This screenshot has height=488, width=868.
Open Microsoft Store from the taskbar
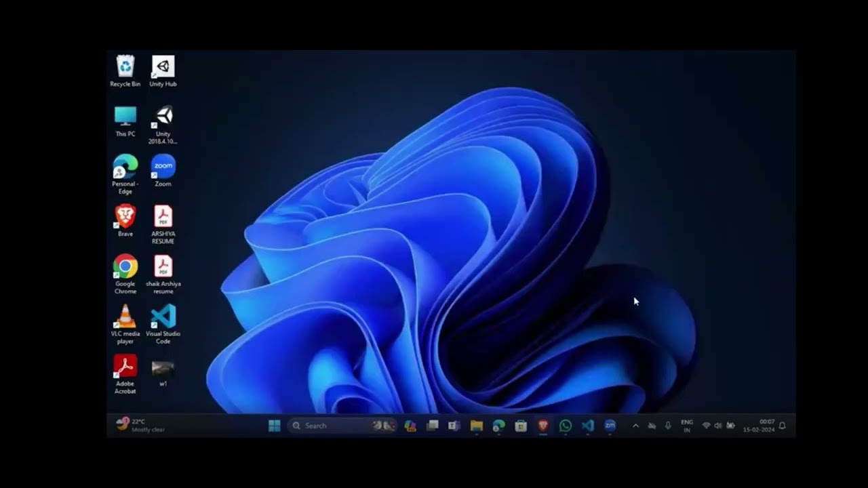(x=521, y=426)
